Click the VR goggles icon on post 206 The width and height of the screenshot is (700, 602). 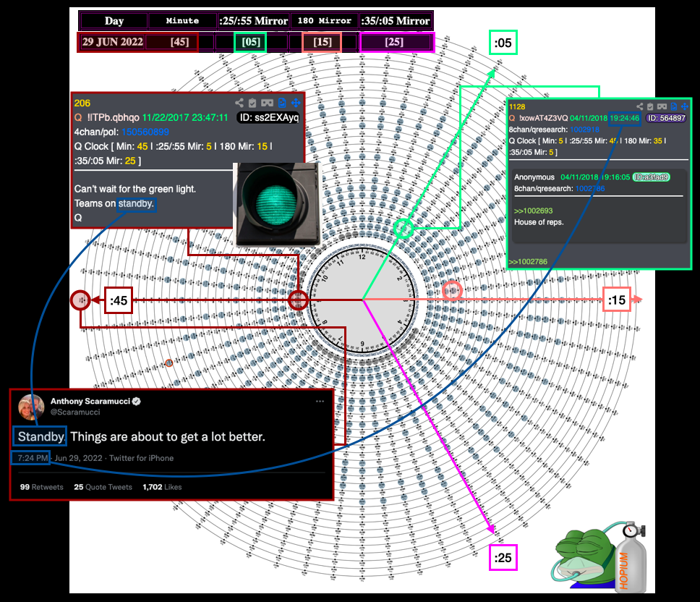[x=267, y=103]
